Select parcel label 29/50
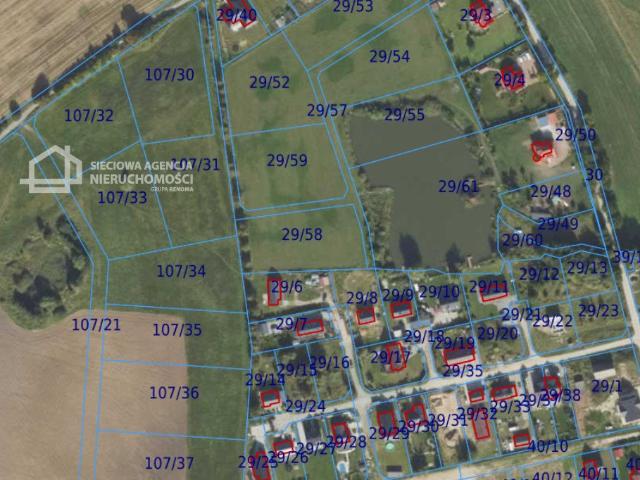 (576, 134)
